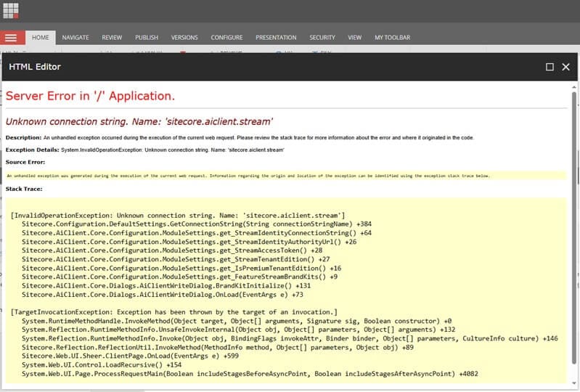Viewport: 580px width, 392px height.
Task: Close the HTML Editor dialog
Action: [x=566, y=67]
